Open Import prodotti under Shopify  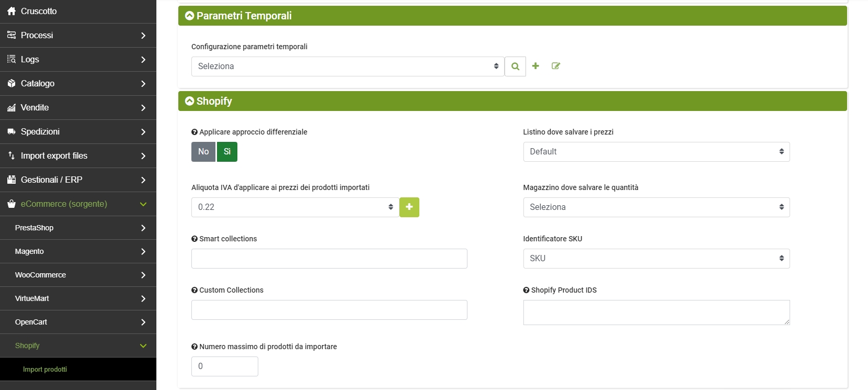(x=45, y=369)
